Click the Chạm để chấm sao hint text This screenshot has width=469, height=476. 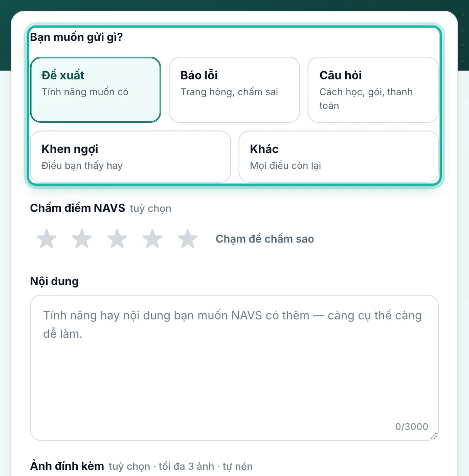pyautogui.click(x=265, y=239)
